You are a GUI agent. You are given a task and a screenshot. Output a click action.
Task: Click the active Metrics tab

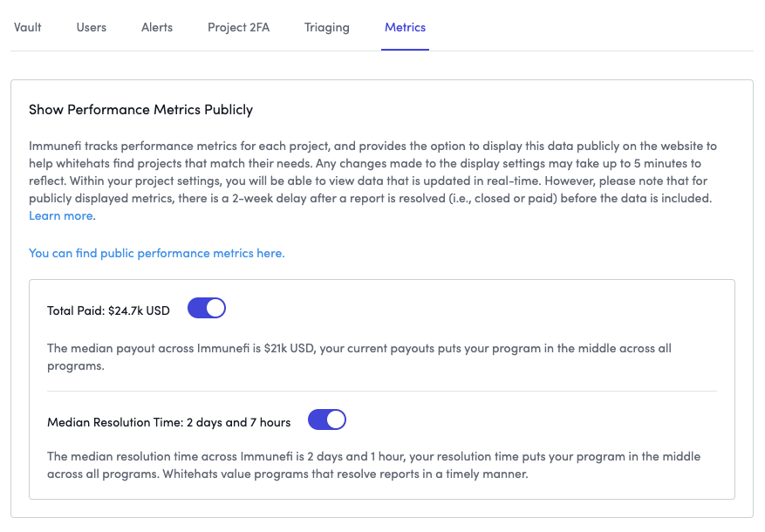point(405,27)
